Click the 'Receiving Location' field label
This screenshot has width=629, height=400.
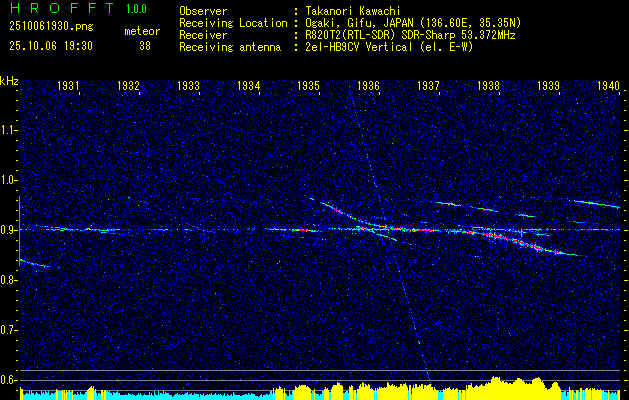pos(233,23)
